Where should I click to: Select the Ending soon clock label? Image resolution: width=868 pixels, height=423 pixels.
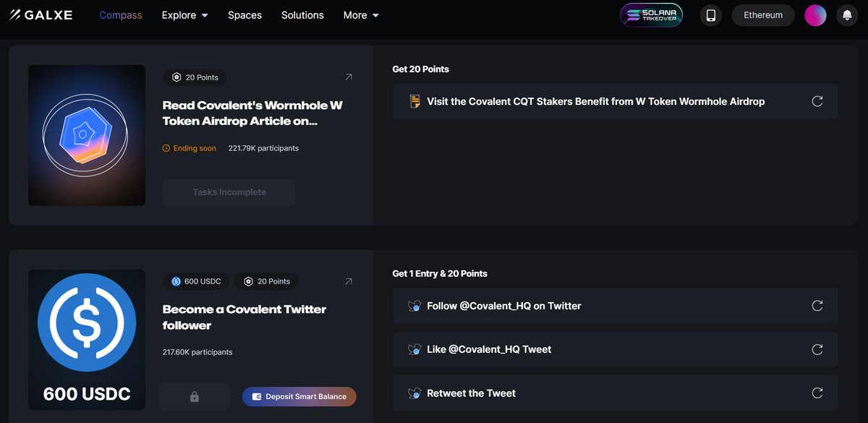click(x=190, y=148)
